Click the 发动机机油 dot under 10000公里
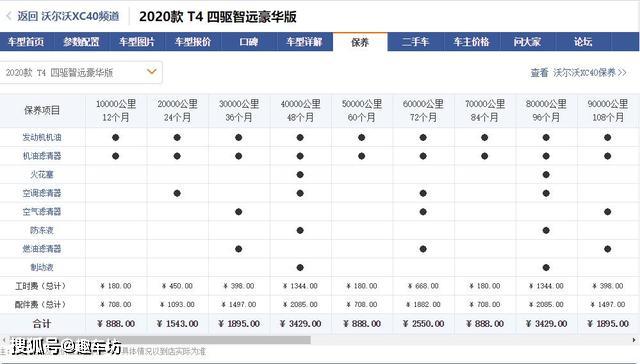This screenshot has height=364, width=640. point(116,138)
